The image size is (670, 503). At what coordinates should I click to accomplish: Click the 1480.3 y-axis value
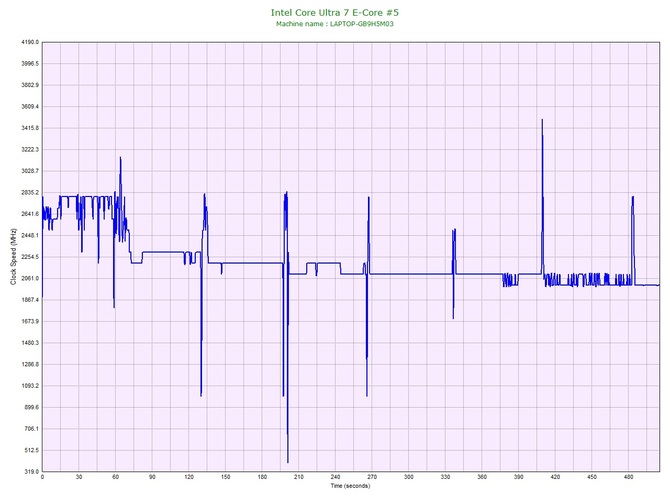tap(30, 343)
